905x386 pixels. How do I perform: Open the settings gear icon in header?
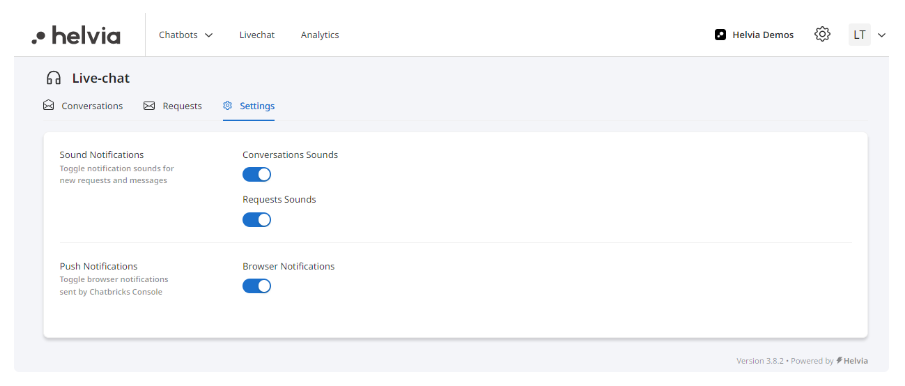point(822,35)
